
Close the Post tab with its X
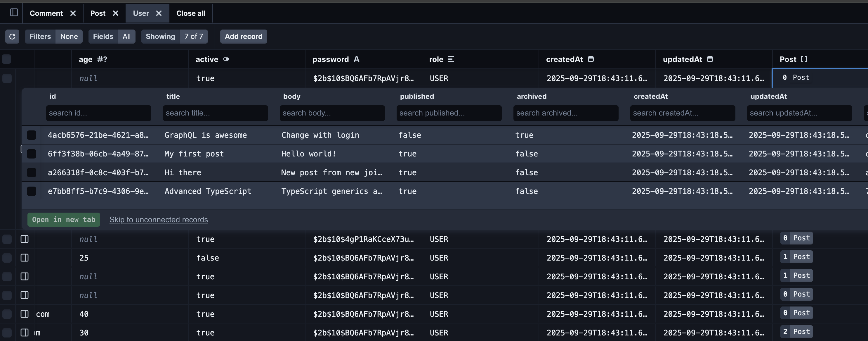point(116,13)
